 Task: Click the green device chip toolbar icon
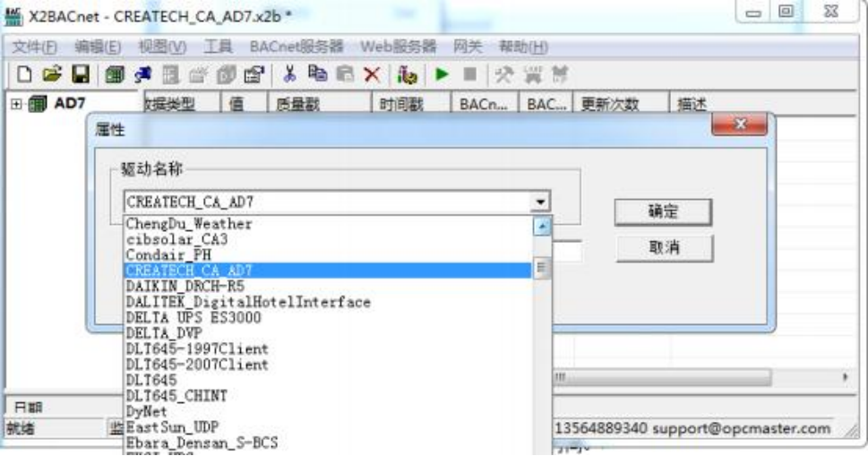coord(115,74)
